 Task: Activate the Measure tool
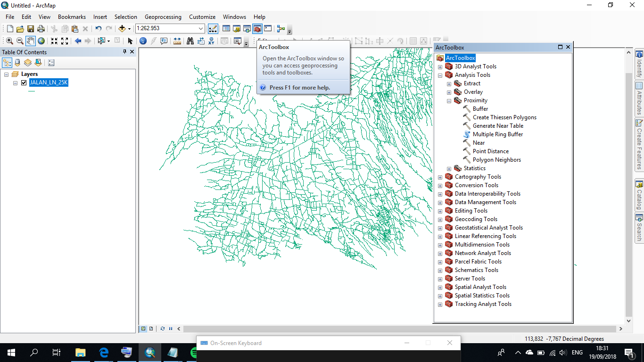[x=177, y=41]
